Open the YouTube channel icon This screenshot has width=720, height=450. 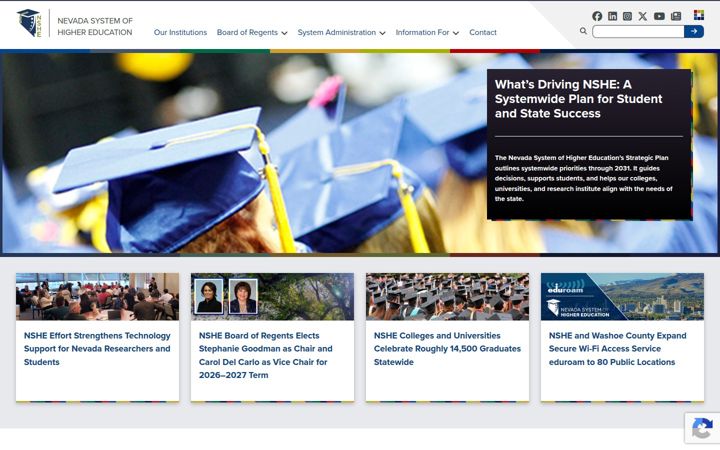(x=659, y=16)
